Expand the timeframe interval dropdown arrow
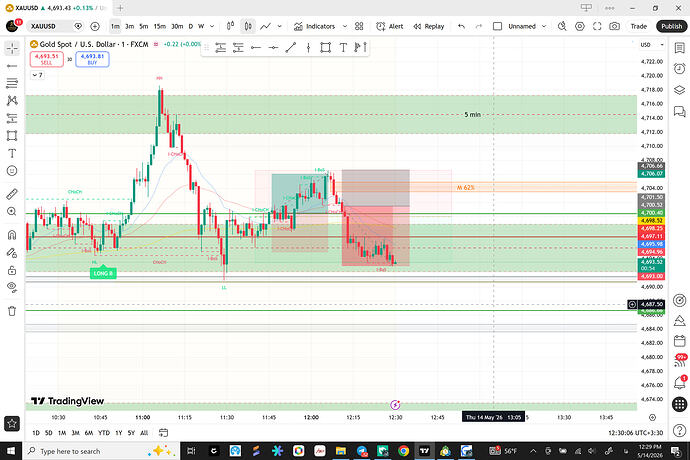690x460 pixels. click(x=212, y=26)
